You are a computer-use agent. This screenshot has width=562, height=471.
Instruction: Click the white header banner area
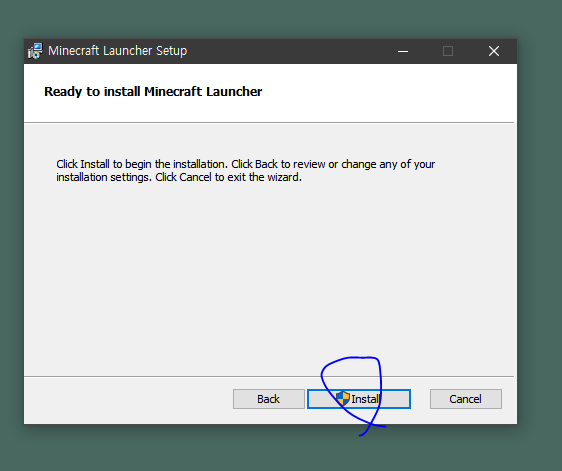coord(270,93)
